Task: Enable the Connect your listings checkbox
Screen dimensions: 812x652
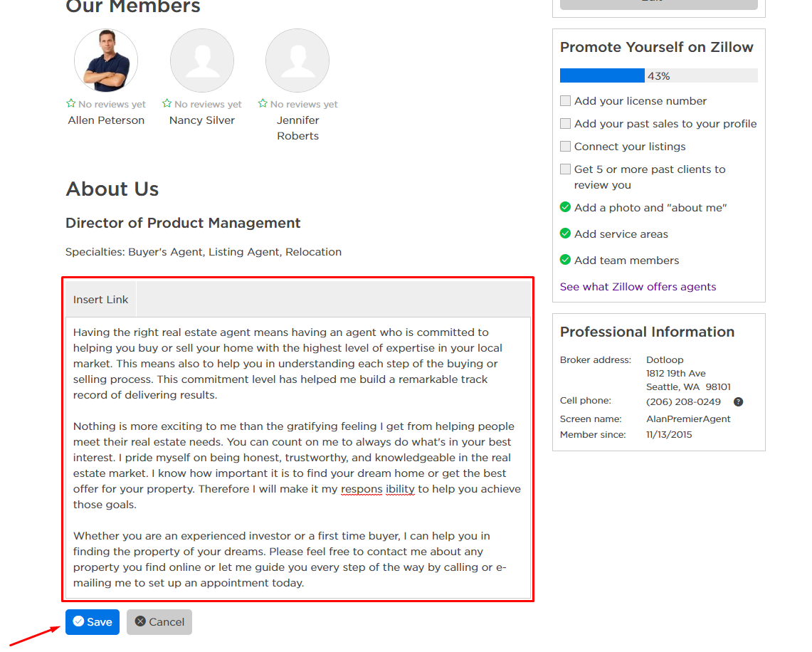Action: tap(565, 147)
